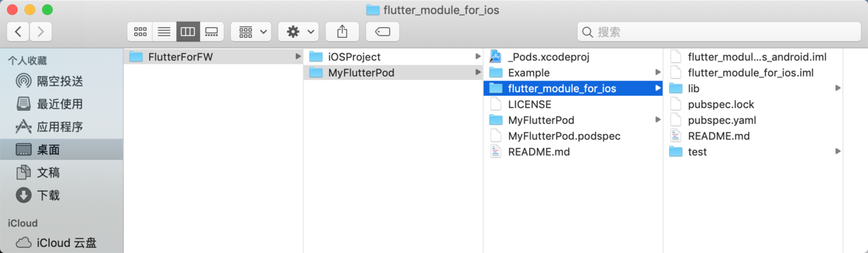Click the Edit Tags toolbar button
868x253 pixels.
point(382,32)
